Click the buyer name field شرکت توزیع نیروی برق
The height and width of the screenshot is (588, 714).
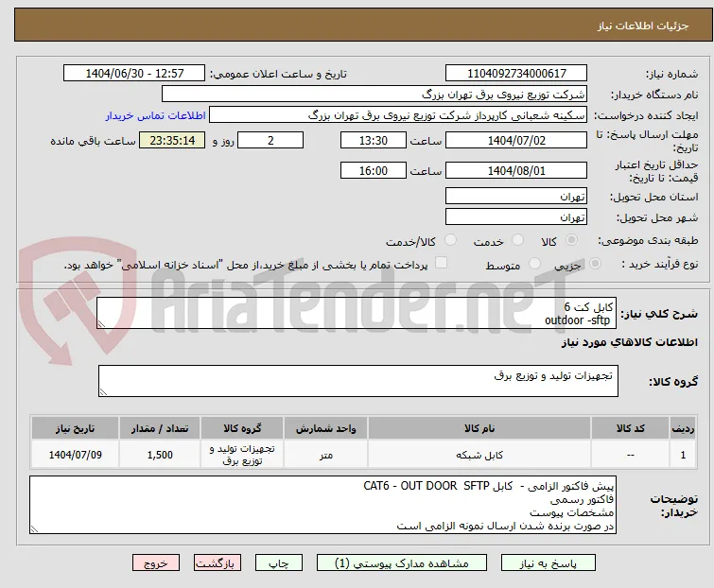(x=374, y=95)
